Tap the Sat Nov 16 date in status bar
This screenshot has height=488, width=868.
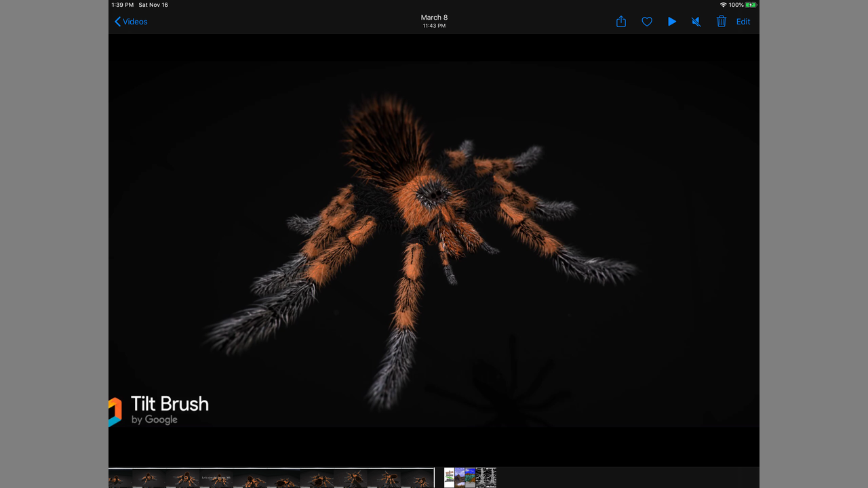153,5
